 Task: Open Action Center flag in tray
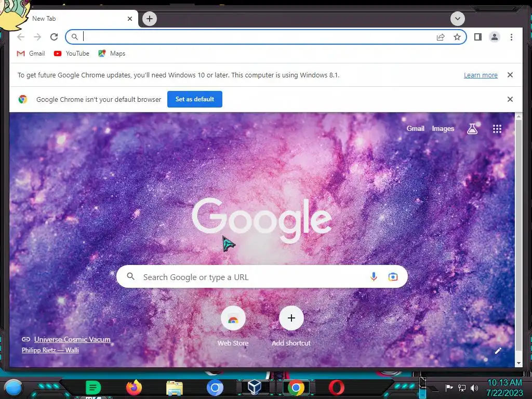(x=449, y=388)
